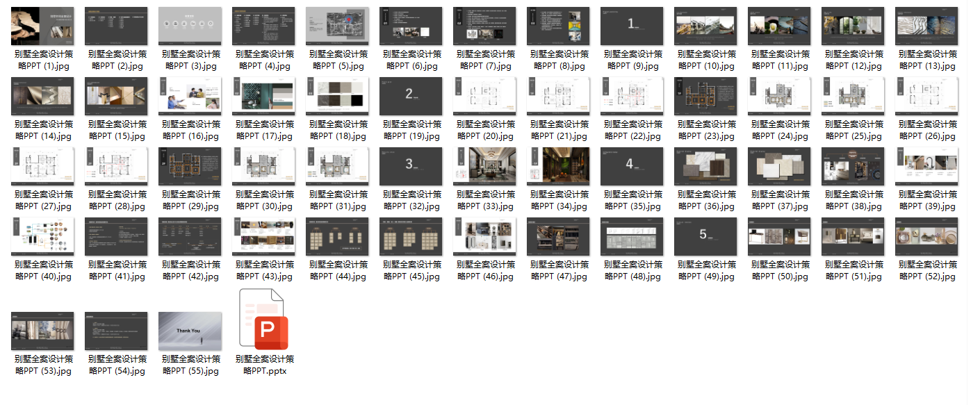Choose the section 5 slide thumbnail (49)
The image size is (980, 405).
tap(705, 236)
